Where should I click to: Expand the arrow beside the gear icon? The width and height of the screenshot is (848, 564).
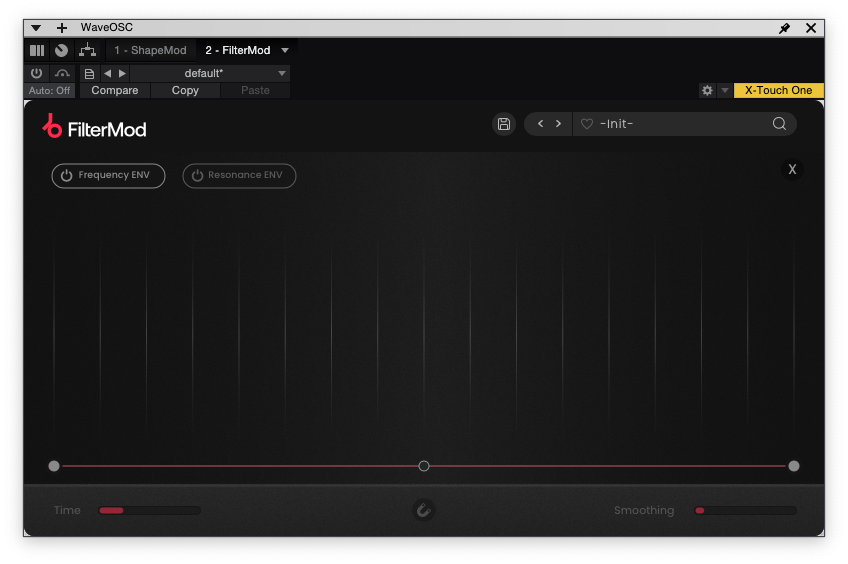pos(725,90)
